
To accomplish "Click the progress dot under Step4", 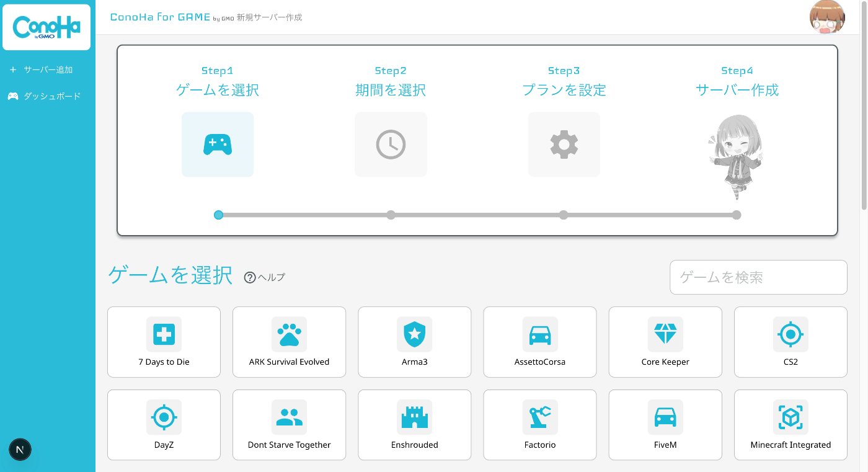I will 737,215.
